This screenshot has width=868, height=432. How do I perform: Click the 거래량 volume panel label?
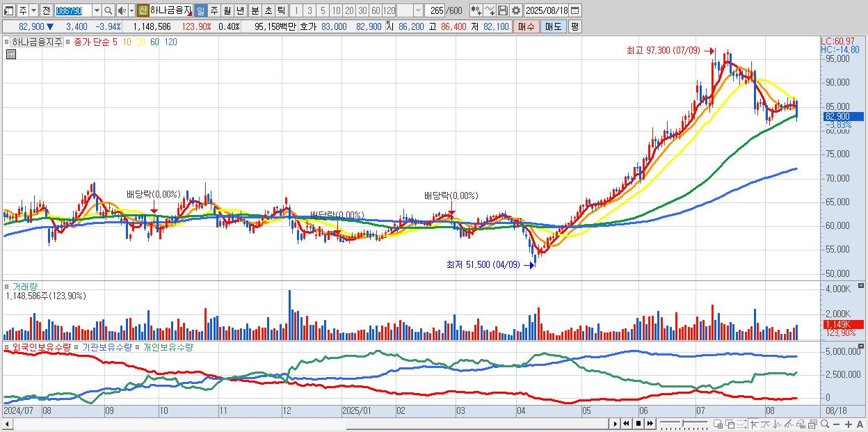25,286
